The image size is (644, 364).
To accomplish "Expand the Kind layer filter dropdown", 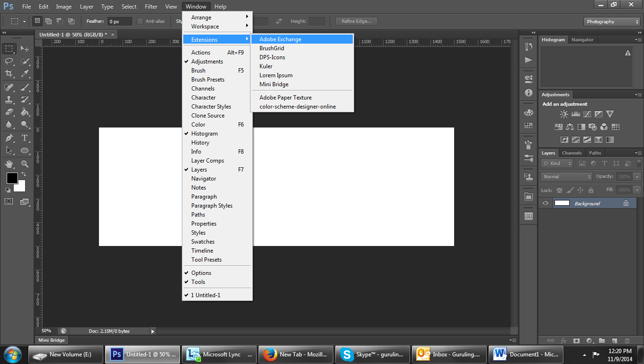I will click(557, 164).
